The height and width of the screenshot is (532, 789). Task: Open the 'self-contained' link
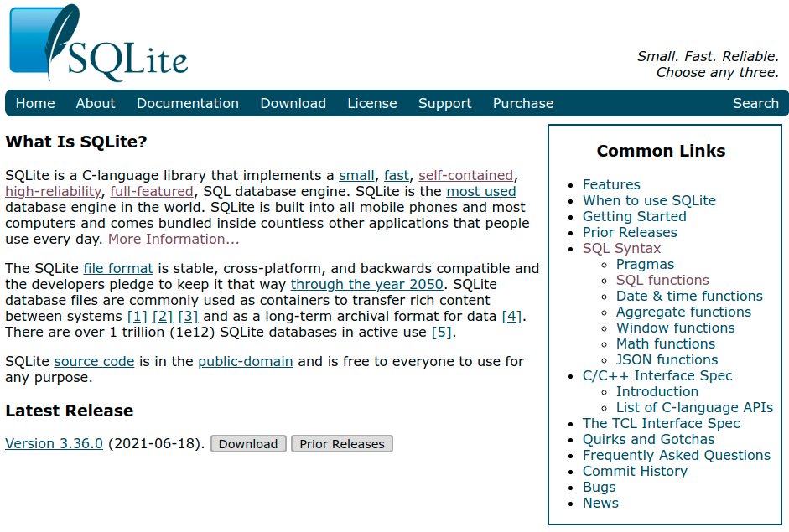(466, 175)
